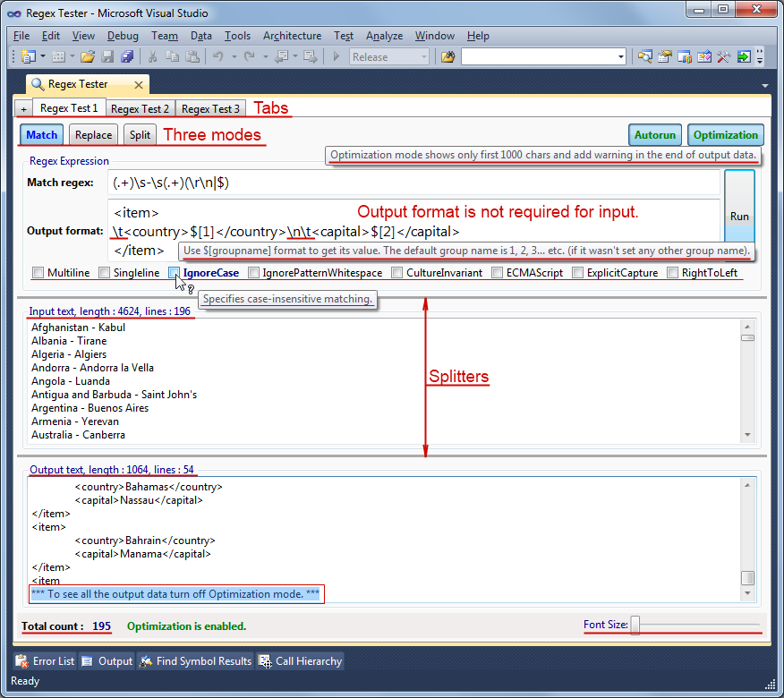Click the Copy icon in toolbar
This screenshot has width=784, height=698.
(x=172, y=56)
